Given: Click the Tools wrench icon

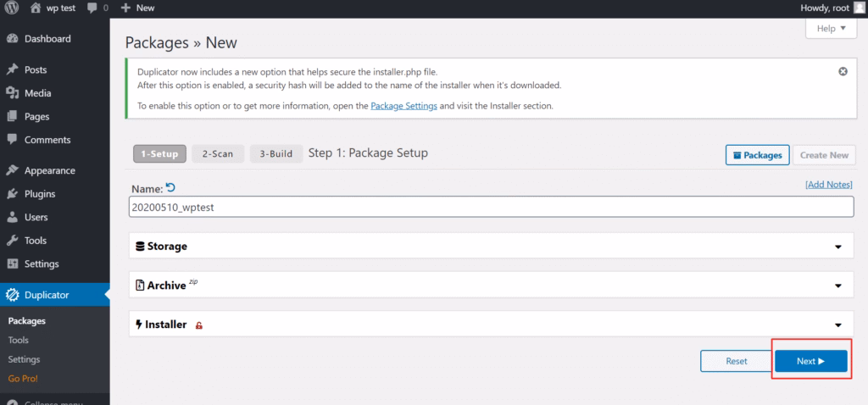Looking at the screenshot, I should click(12, 240).
